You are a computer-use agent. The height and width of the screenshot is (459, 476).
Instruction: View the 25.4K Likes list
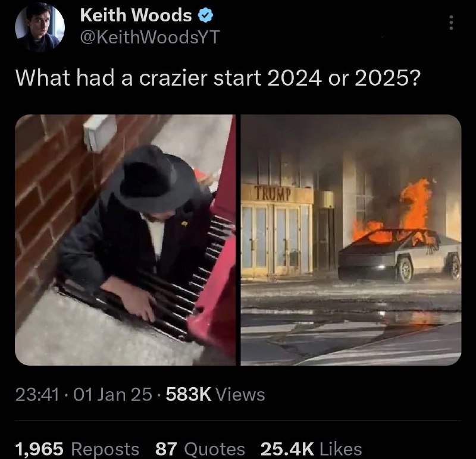click(x=311, y=449)
